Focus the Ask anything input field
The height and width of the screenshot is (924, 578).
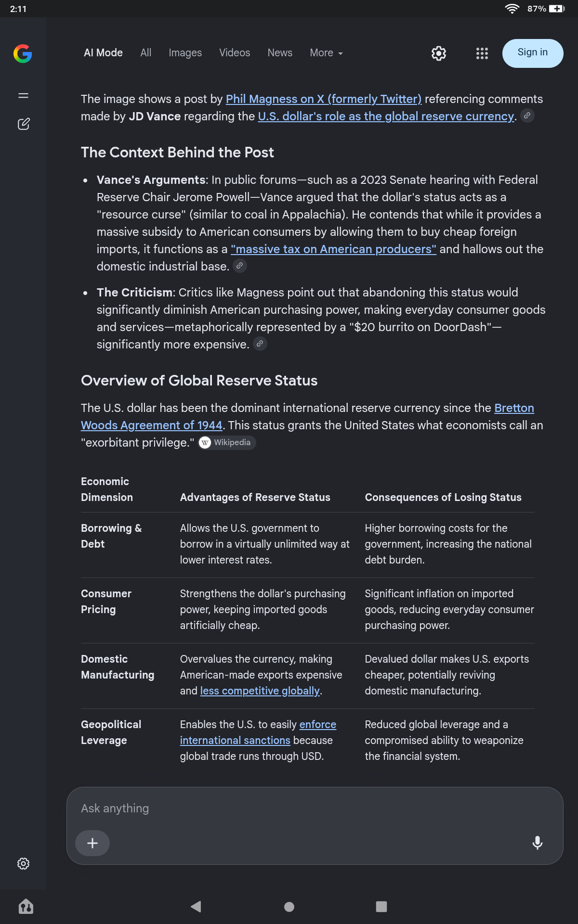315,808
